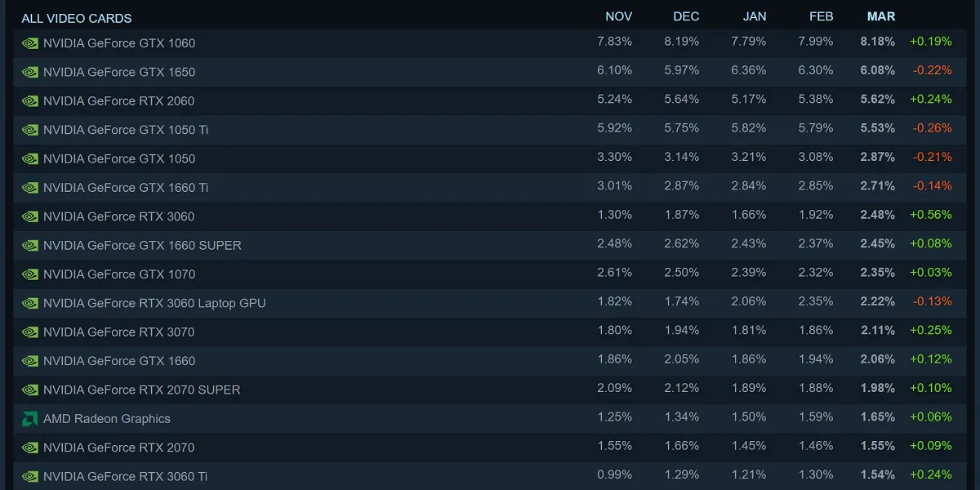
Task: Open the NVIDIA GeForce GTX 1650 row
Action: pyautogui.click(x=489, y=72)
